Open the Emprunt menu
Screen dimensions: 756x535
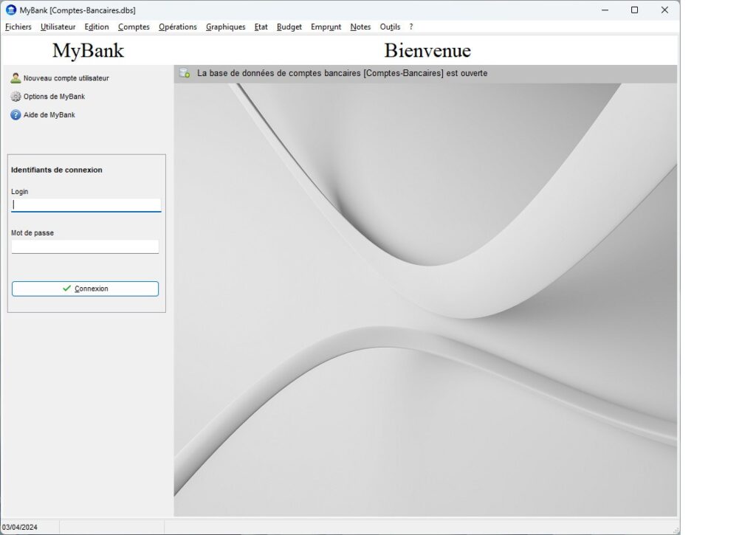coord(326,27)
